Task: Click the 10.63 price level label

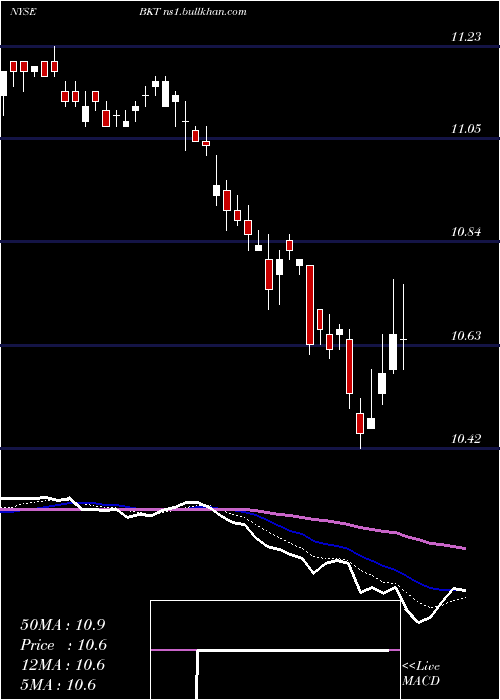Action: click(466, 336)
